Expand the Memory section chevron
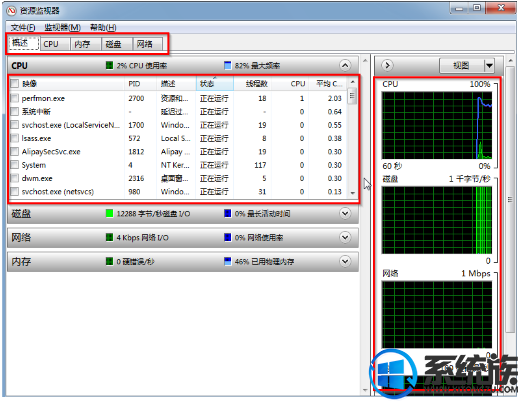Image resolution: width=518 pixels, height=402 pixels. (x=345, y=261)
